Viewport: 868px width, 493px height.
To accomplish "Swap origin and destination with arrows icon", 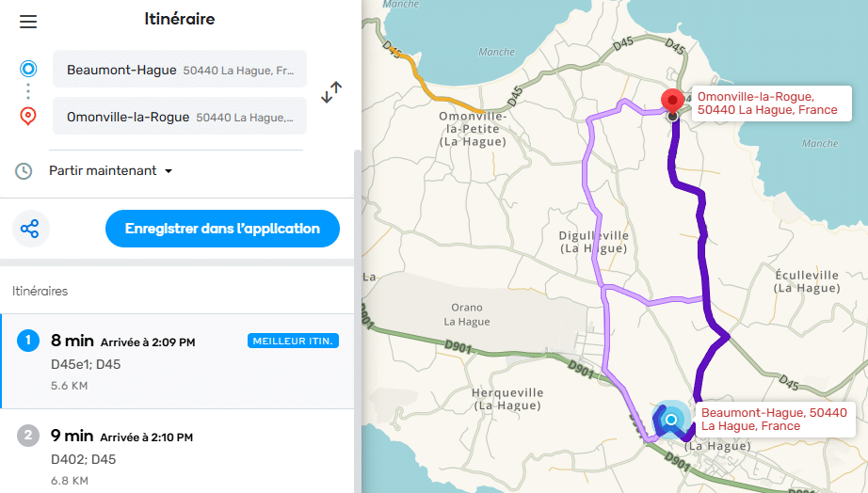I will click(331, 92).
